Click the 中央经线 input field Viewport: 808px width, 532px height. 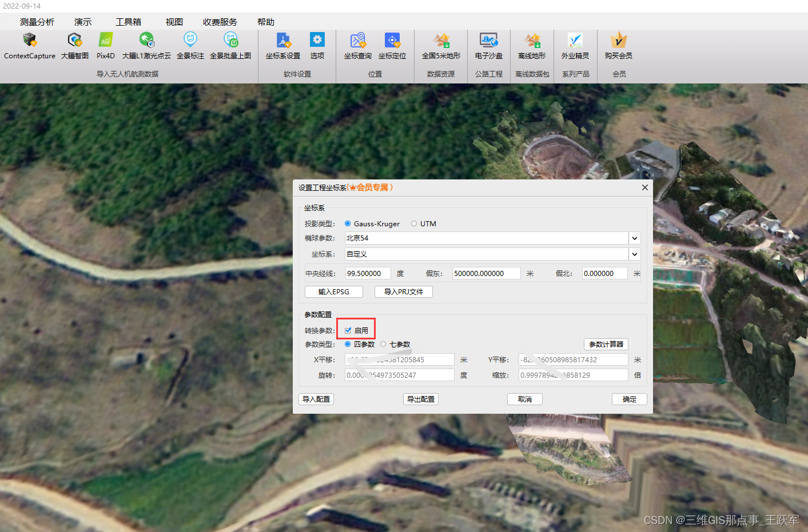pyautogui.click(x=368, y=273)
